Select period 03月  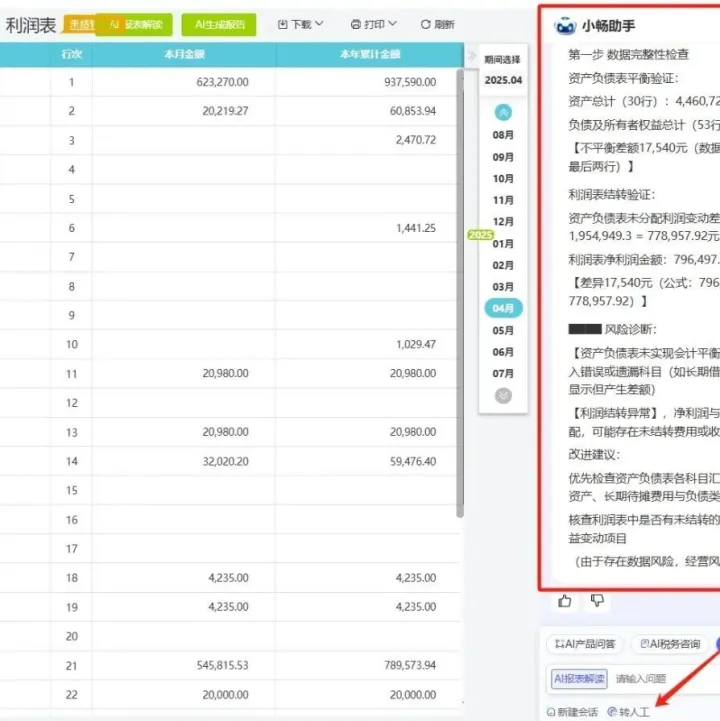[503, 287]
